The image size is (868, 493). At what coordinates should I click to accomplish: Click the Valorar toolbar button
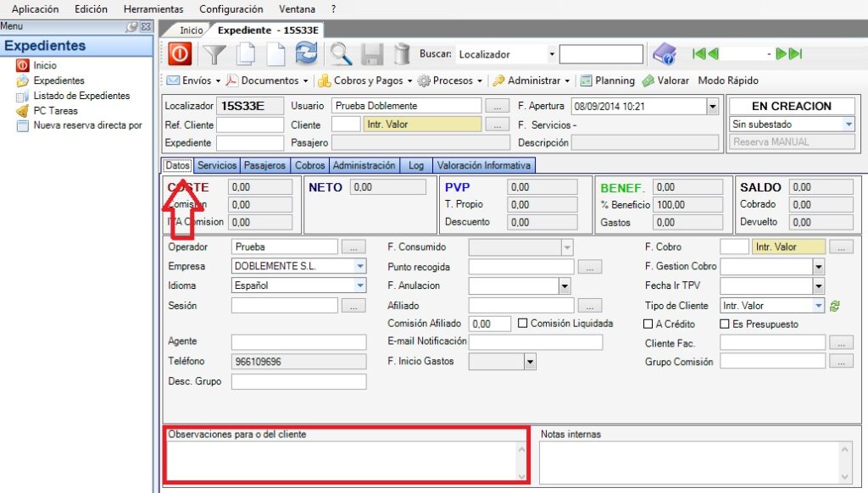pyautogui.click(x=665, y=80)
